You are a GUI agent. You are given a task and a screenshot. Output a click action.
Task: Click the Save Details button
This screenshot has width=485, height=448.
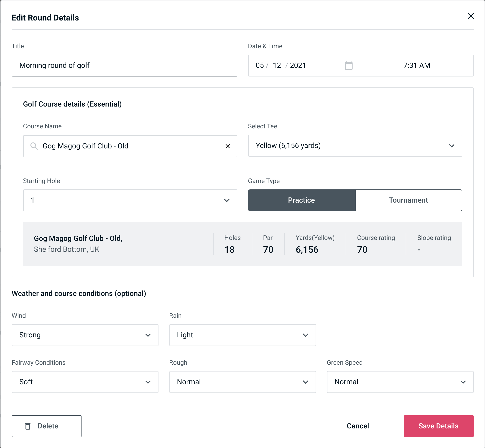(x=438, y=426)
